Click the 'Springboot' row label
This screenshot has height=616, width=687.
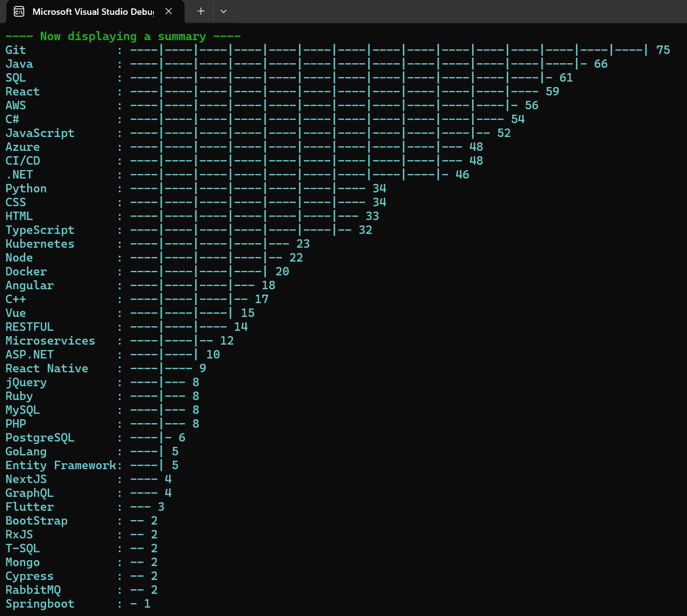(x=40, y=604)
